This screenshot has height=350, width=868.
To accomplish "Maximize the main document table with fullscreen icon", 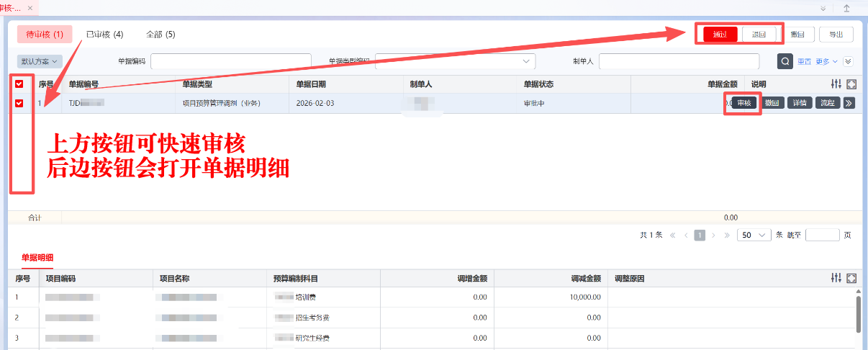I will pos(851,84).
